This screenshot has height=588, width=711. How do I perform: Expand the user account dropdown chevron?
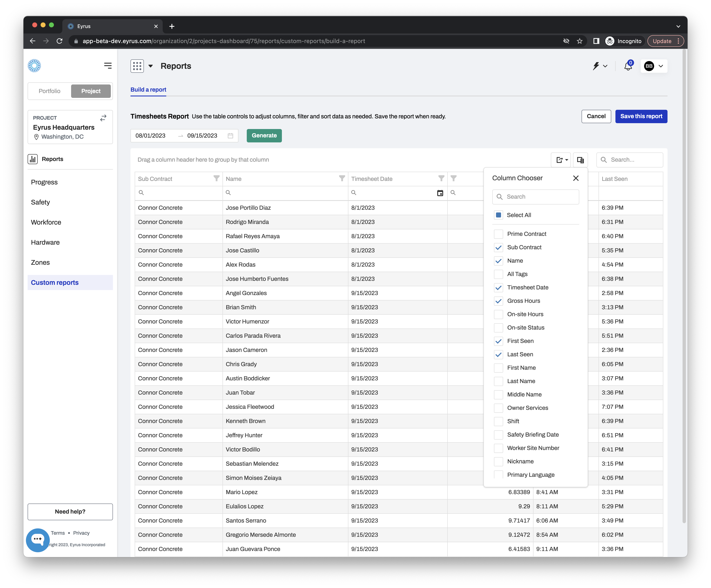coord(661,66)
